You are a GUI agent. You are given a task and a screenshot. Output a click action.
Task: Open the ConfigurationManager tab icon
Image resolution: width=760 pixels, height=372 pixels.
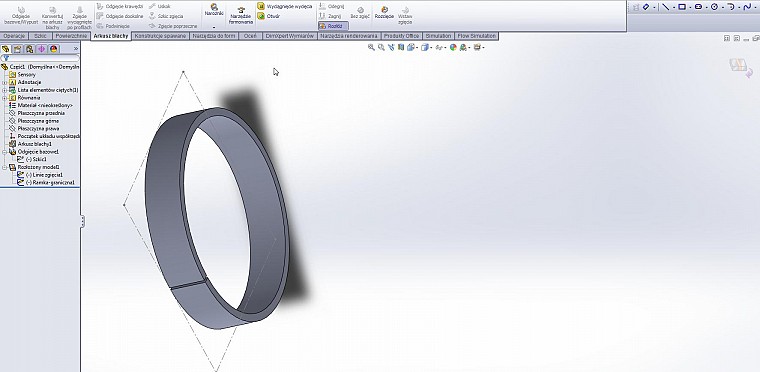[30, 49]
